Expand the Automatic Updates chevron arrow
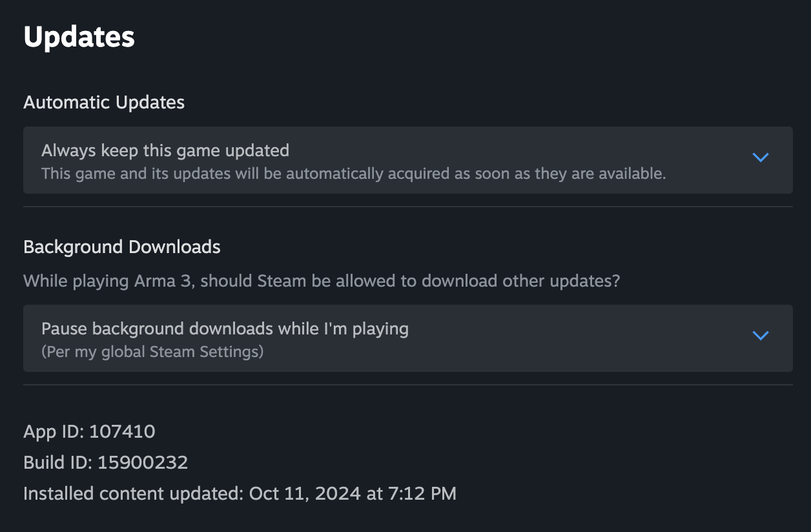Viewport: 811px width, 532px height. click(761, 158)
